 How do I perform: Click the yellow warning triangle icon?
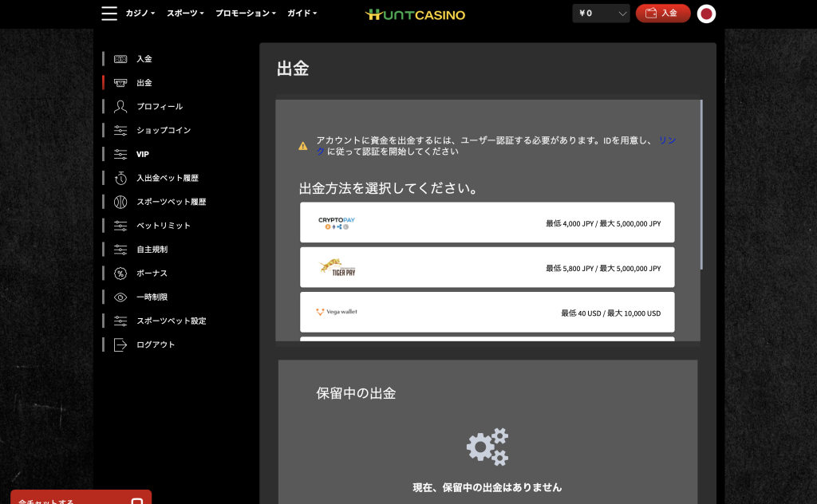302,146
